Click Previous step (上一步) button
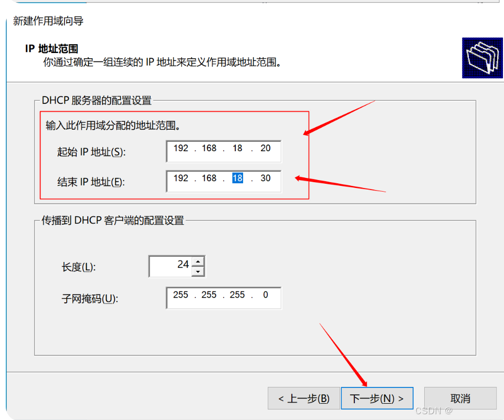 [x=304, y=398]
